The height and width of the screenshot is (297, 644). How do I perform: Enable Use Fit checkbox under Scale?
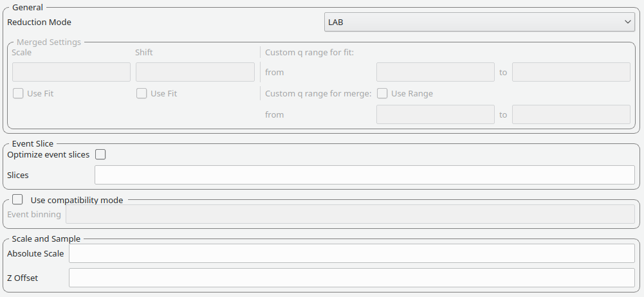19,93
